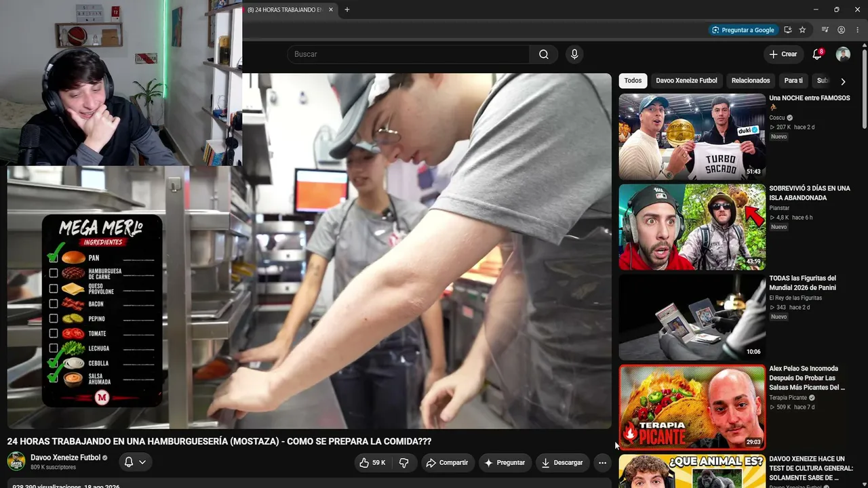Close the 24 HORAS TRABAJANDO browser tab

(x=331, y=10)
